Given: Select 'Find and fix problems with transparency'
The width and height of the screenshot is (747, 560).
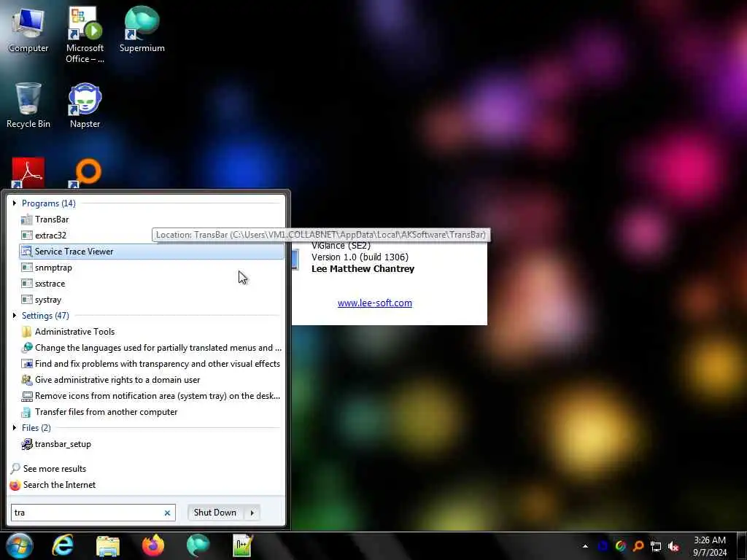Looking at the screenshot, I should point(152,364).
